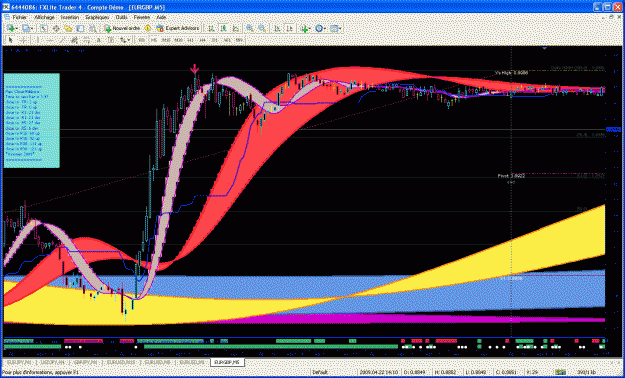Set the timeframe to H1

tap(190, 40)
